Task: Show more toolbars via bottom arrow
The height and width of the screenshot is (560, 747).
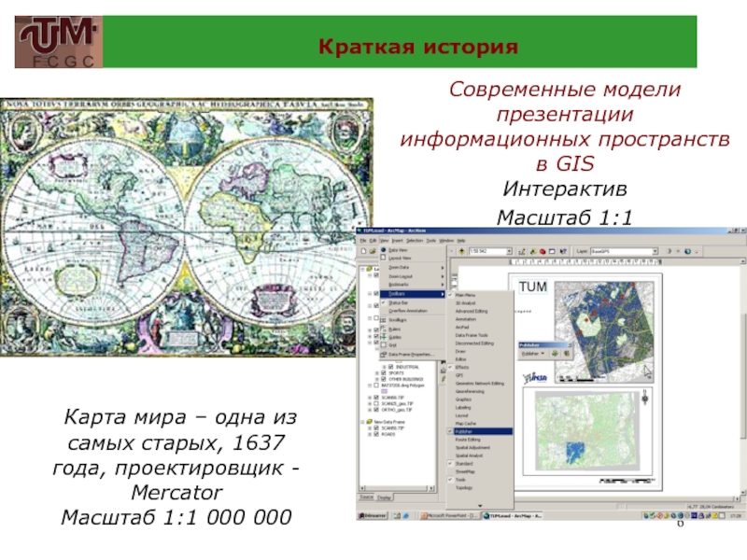Action: click(480, 506)
